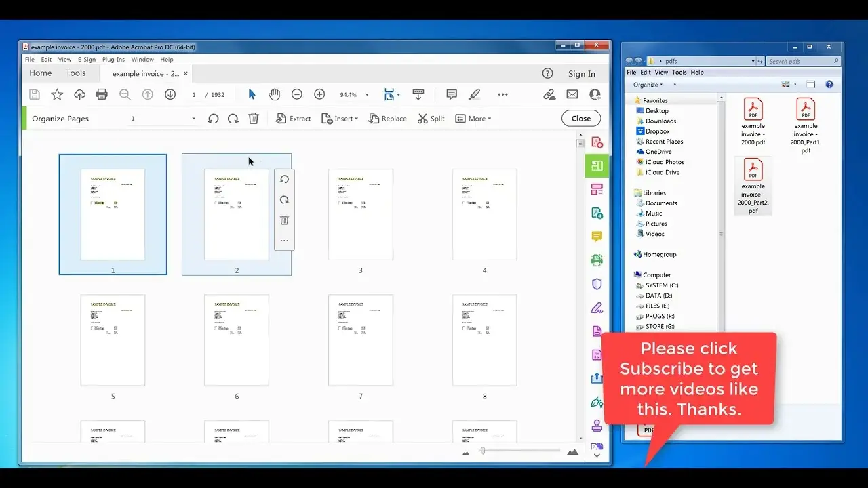Click the thumbnail size slider handle
The height and width of the screenshot is (488, 868).
pyautogui.click(x=482, y=451)
